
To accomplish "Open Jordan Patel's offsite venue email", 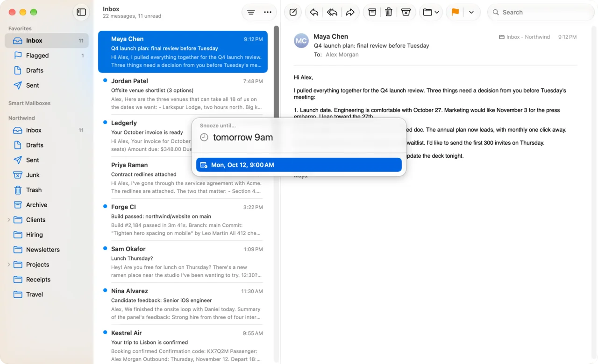I will pos(183,94).
